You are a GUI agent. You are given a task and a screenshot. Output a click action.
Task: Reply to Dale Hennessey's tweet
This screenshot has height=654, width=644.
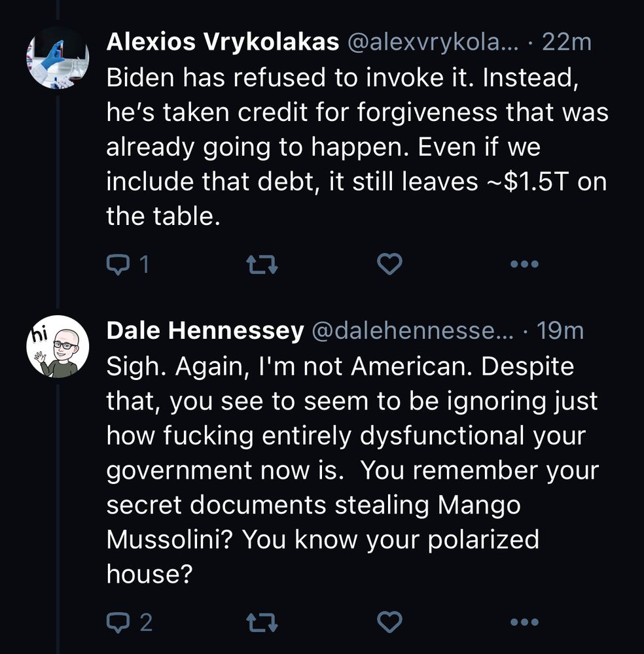pos(118,622)
